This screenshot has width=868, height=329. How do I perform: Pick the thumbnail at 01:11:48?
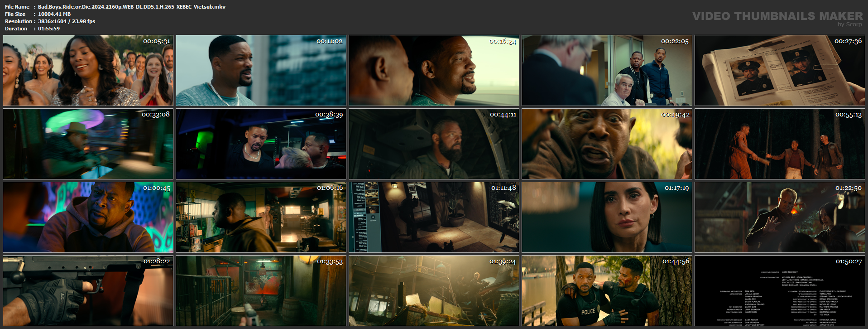[434, 217]
